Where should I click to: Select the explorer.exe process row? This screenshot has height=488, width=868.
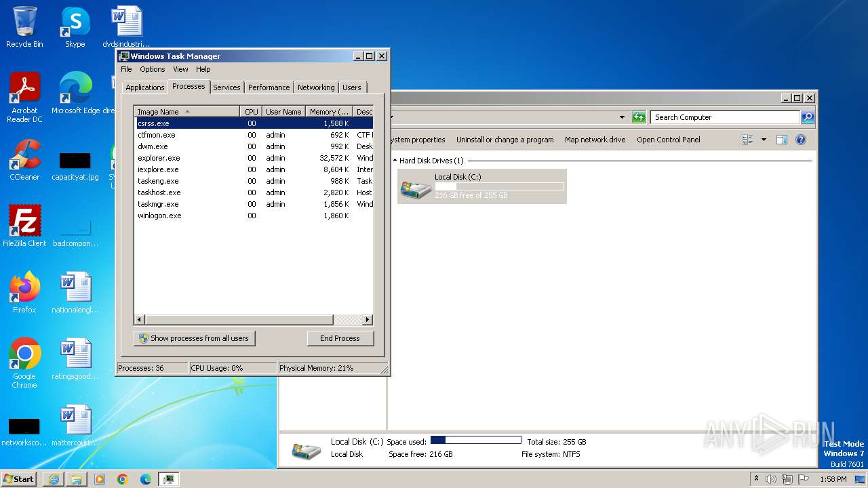[x=254, y=158]
